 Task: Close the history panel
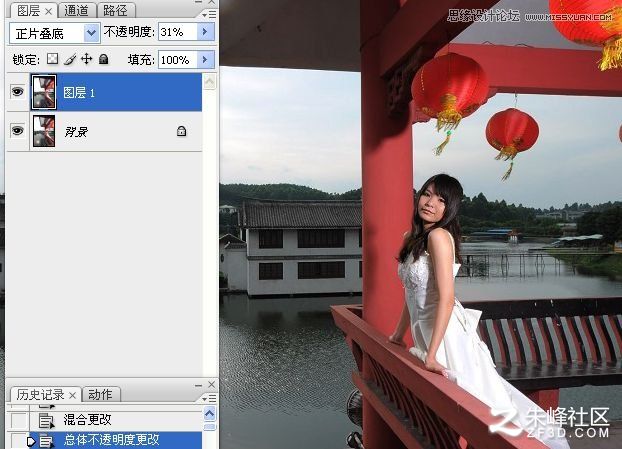pos(211,384)
